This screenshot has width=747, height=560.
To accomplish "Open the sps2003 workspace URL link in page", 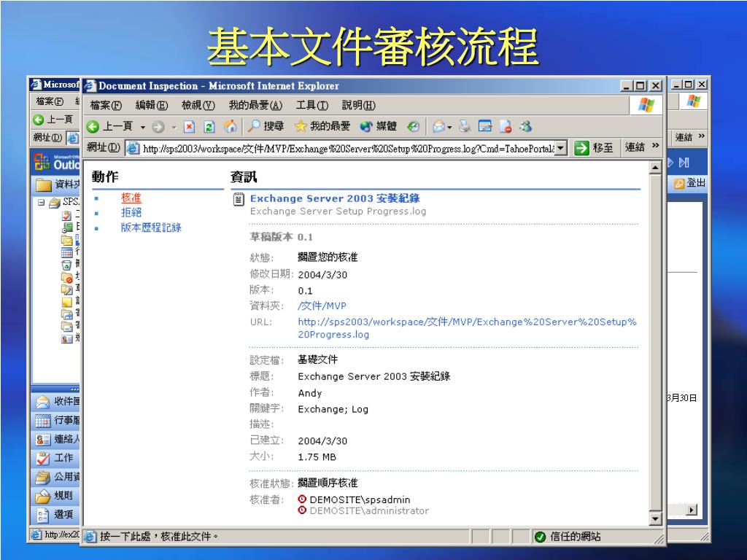I will click(x=467, y=328).
